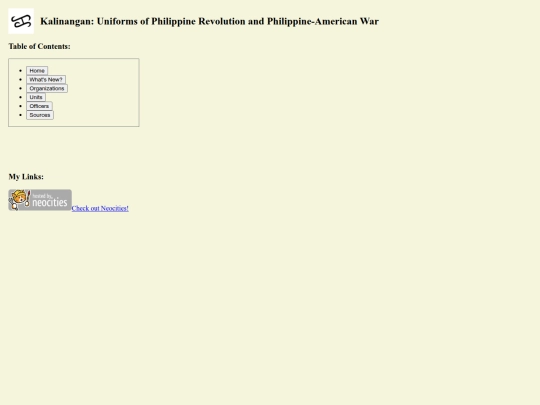
Task: Follow the Check out Neocities! link
Action: coord(100,208)
